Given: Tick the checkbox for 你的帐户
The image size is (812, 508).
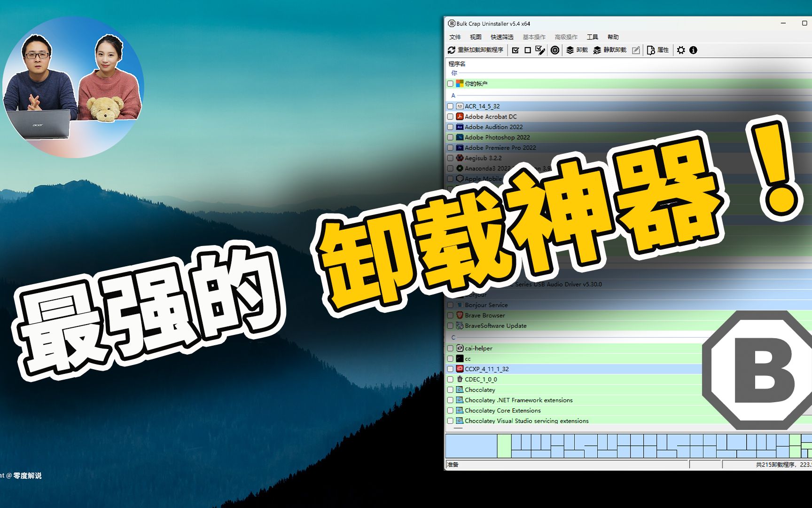Looking at the screenshot, I should click(x=450, y=83).
